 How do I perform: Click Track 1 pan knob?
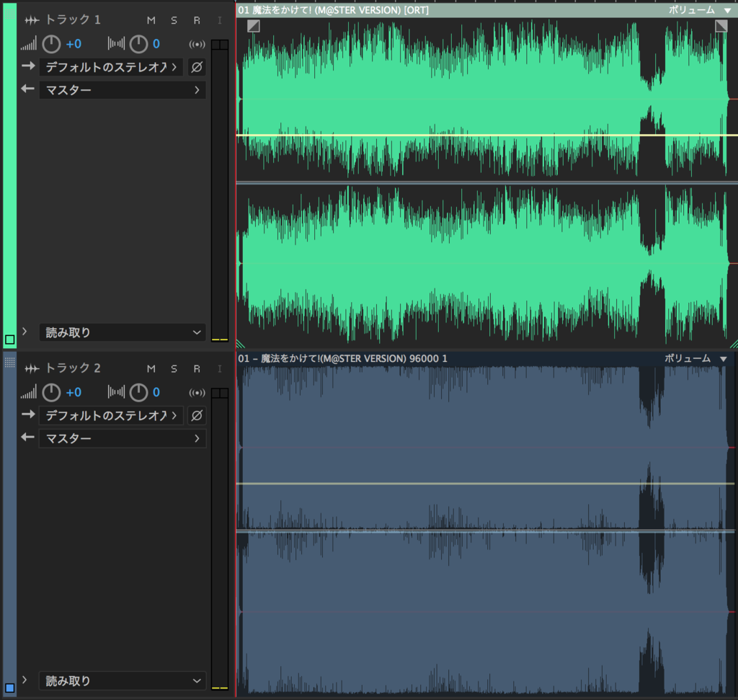[139, 44]
